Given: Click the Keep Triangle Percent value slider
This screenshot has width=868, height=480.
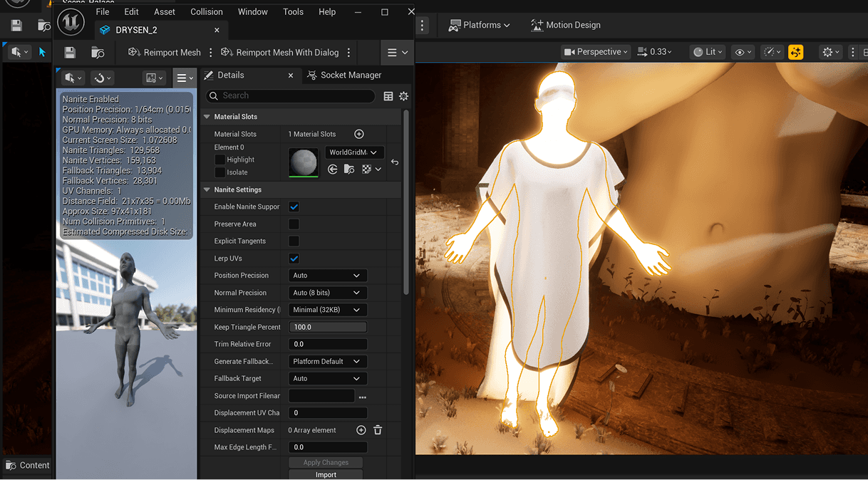Looking at the screenshot, I should (x=328, y=327).
